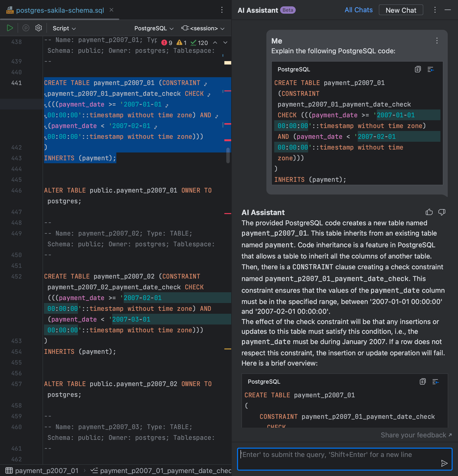Insert the Me snippet at caret
The width and height of the screenshot is (458, 476).
click(431, 69)
